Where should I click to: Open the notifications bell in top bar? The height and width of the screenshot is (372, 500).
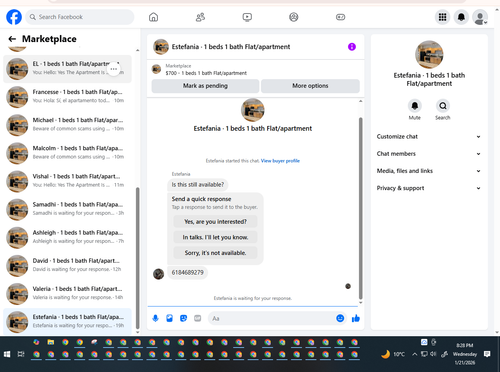point(461,17)
